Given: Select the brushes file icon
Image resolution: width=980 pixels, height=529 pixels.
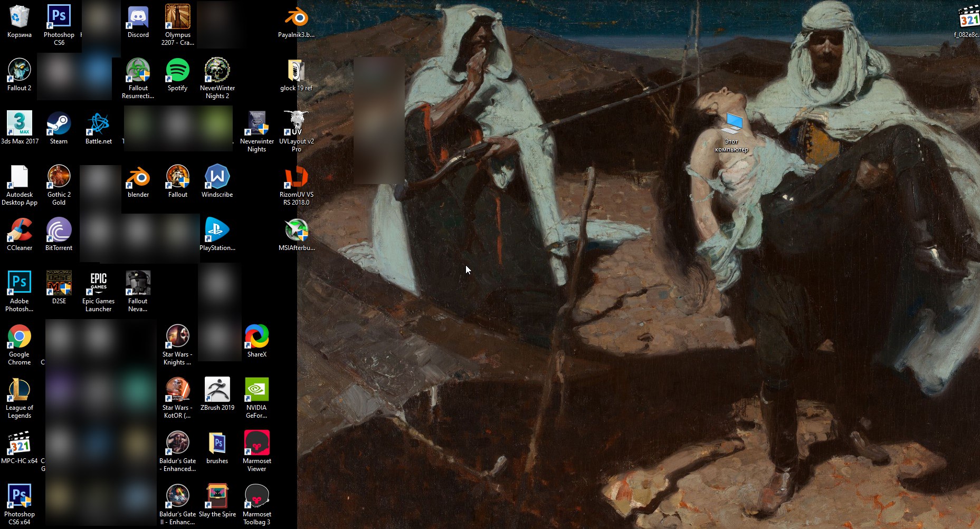Looking at the screenshot, I should point(217,444).
